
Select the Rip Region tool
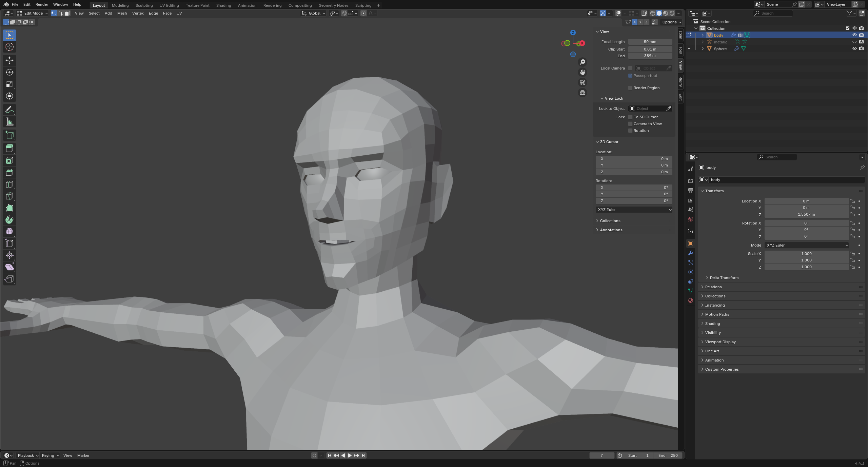(x=9, y=279)
